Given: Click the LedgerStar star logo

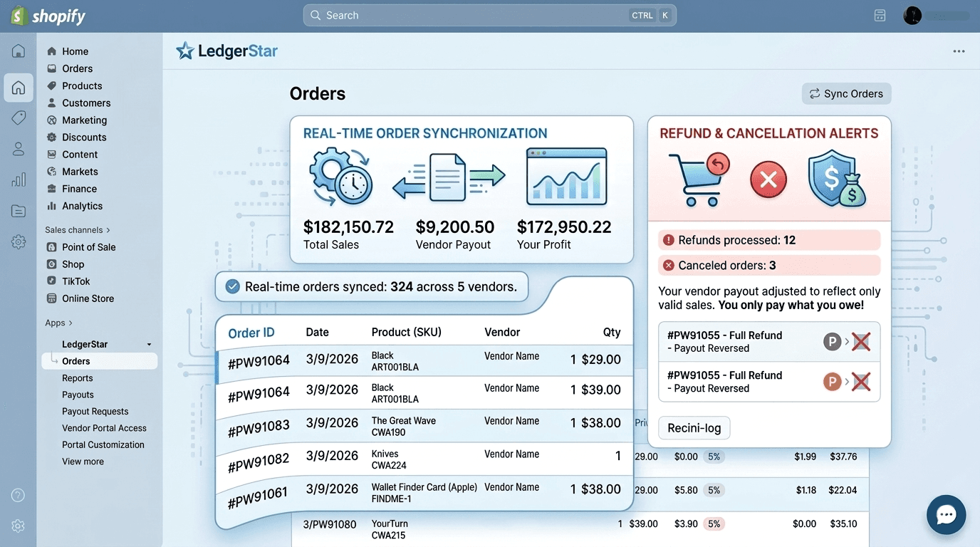Looking at the screenshot, I should (184, 51).
